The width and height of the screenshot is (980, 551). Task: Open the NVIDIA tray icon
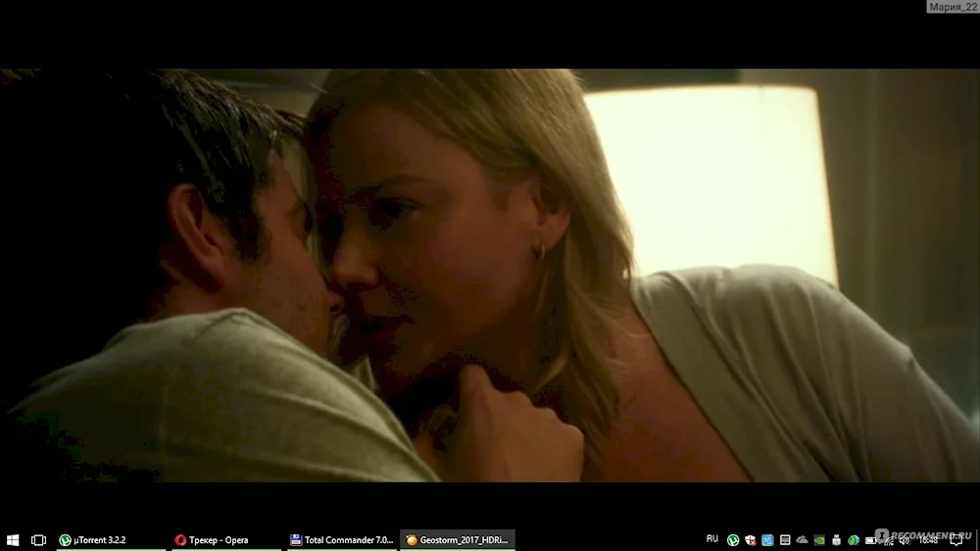(x=819, y=540)
